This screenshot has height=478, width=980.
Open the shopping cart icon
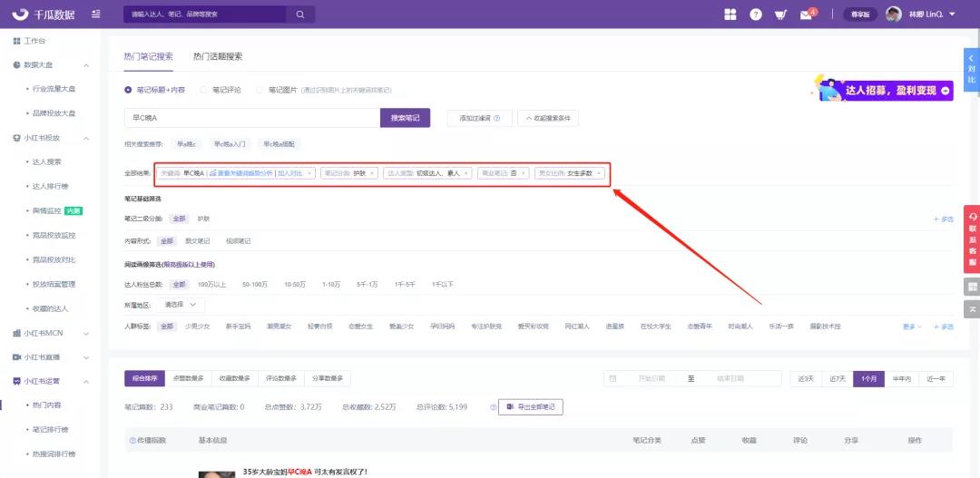tap(780, 15)
